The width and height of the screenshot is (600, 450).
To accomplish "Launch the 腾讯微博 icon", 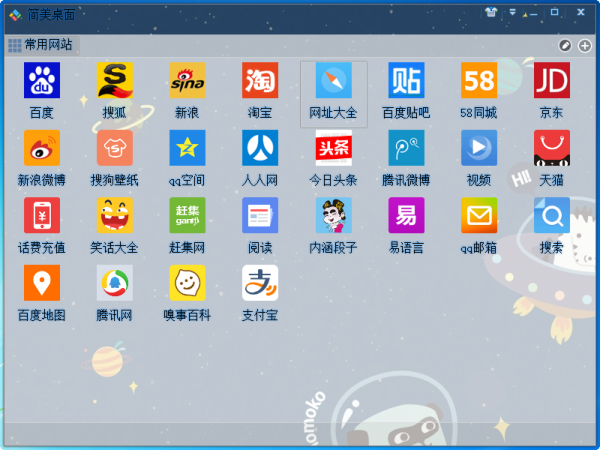I will (x=406, y=148).
